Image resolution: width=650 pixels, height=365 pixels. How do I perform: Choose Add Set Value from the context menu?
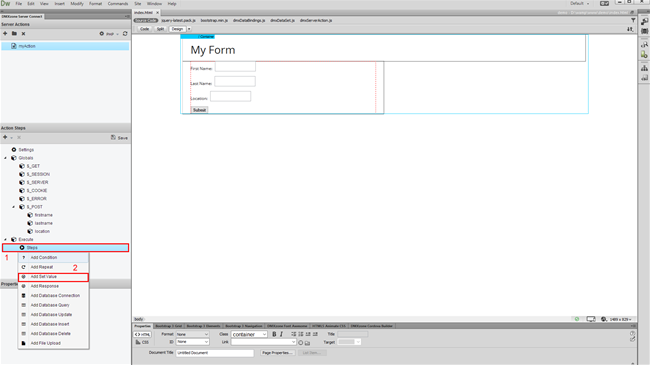point(53,277)
